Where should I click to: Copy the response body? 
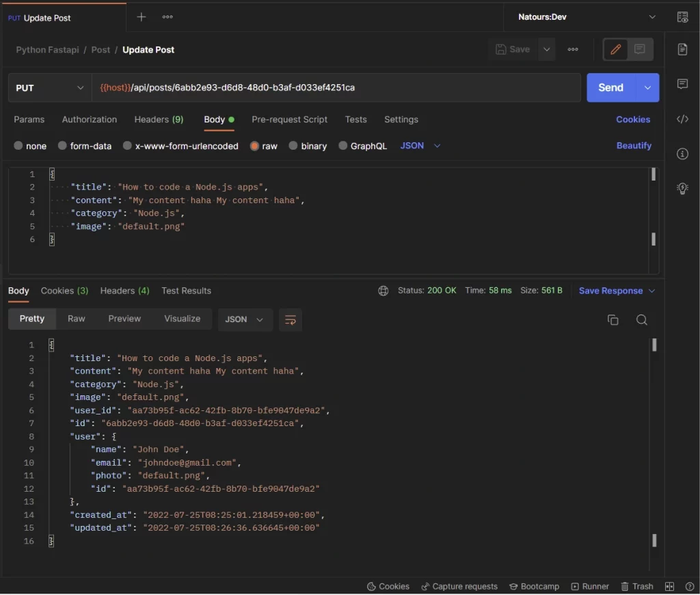click(x=612, y=319)
